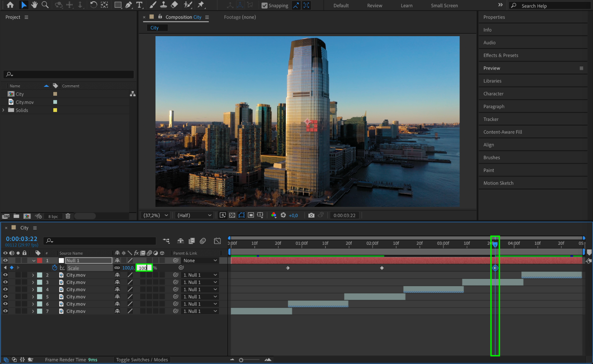Switch to the Review workspace
Viewport: 593px width, 364px height.
(x=374, y=6)
